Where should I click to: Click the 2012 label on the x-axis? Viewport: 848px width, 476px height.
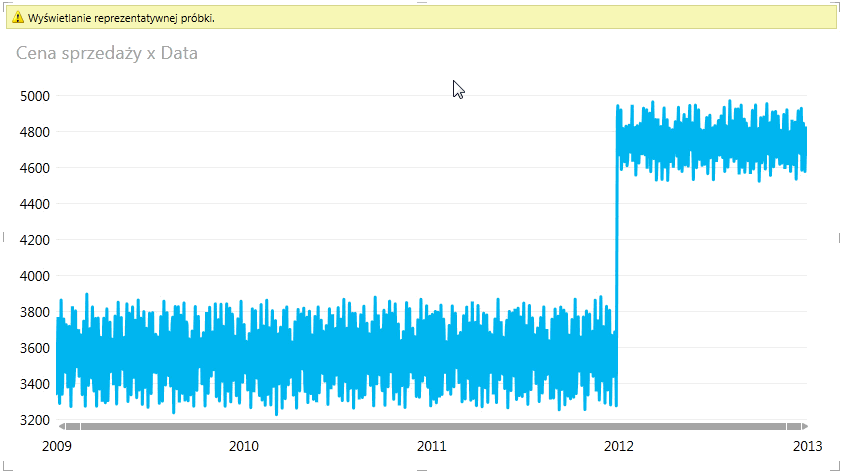pyautogui.click(x=618, y=446)
